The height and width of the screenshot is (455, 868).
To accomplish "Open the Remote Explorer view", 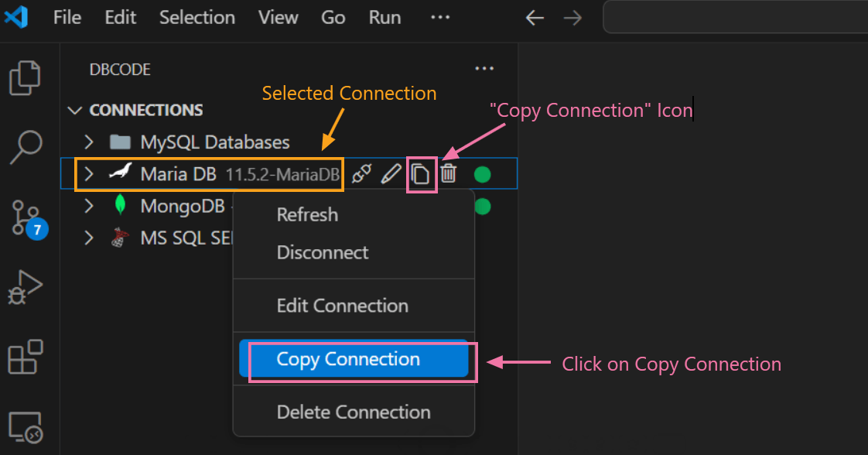I will pos(26,427).
